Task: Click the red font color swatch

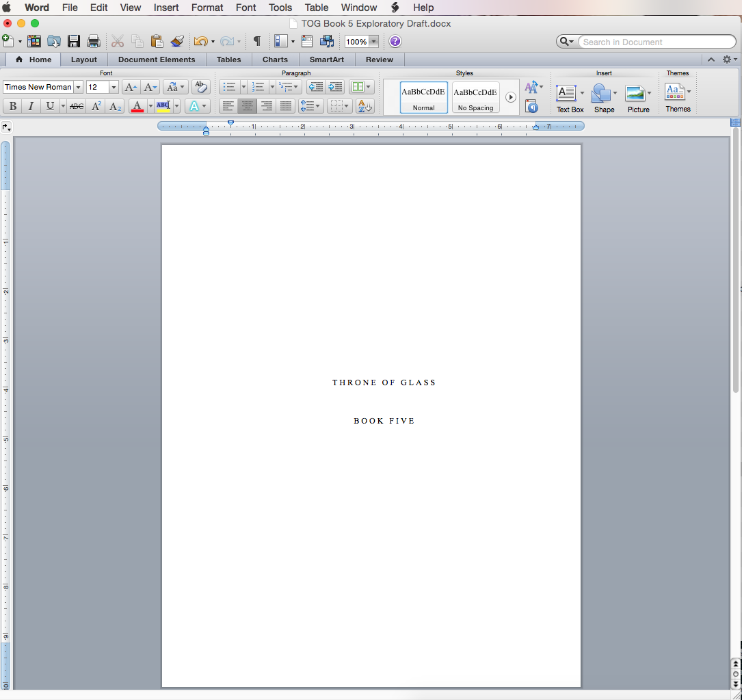Action: (137, 106)
